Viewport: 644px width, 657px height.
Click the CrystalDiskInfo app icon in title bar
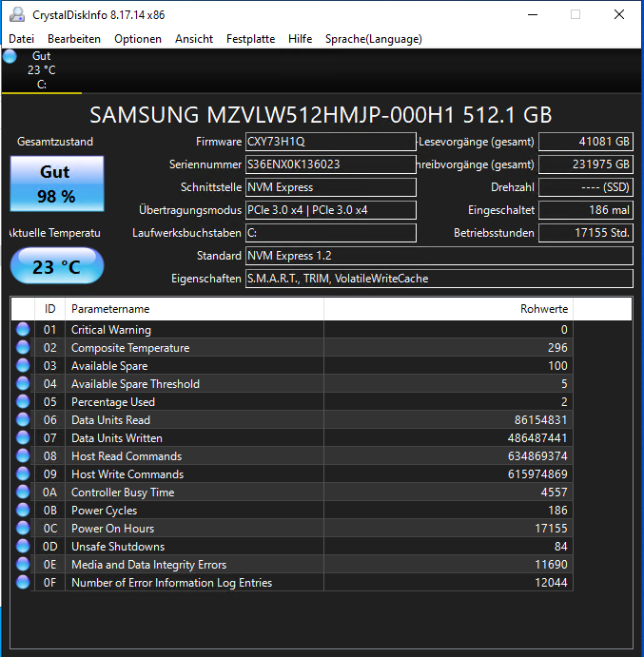tap(17, 14)
